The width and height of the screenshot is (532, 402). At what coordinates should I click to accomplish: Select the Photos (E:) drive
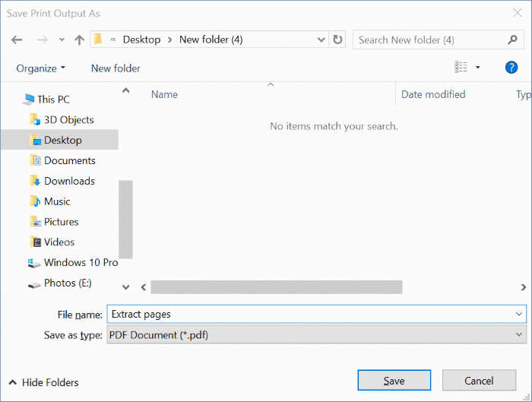click(68, 283)
